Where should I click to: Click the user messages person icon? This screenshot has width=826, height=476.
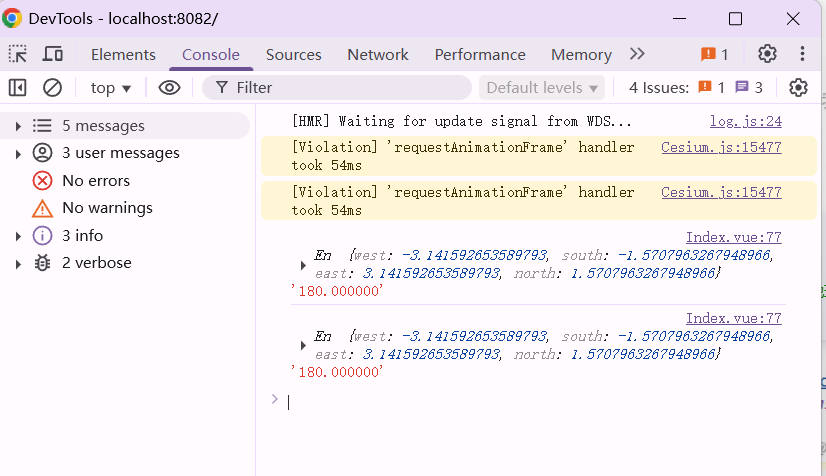pyautogui.click(x=42, y=153)
